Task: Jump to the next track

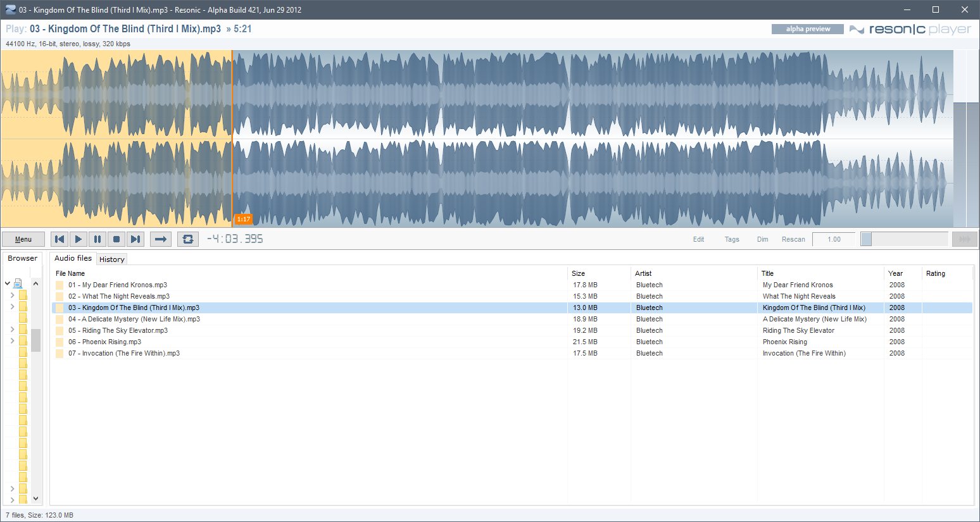Action: point(135,239)
